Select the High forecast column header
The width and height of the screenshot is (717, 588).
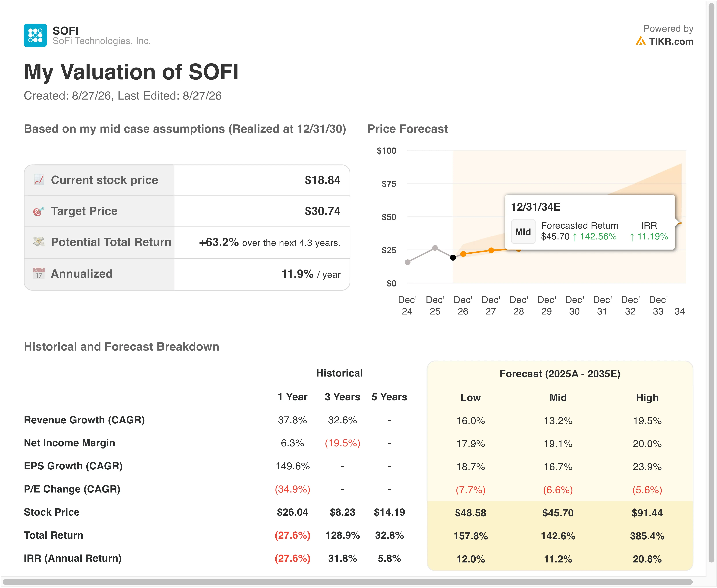click(647, 397)
